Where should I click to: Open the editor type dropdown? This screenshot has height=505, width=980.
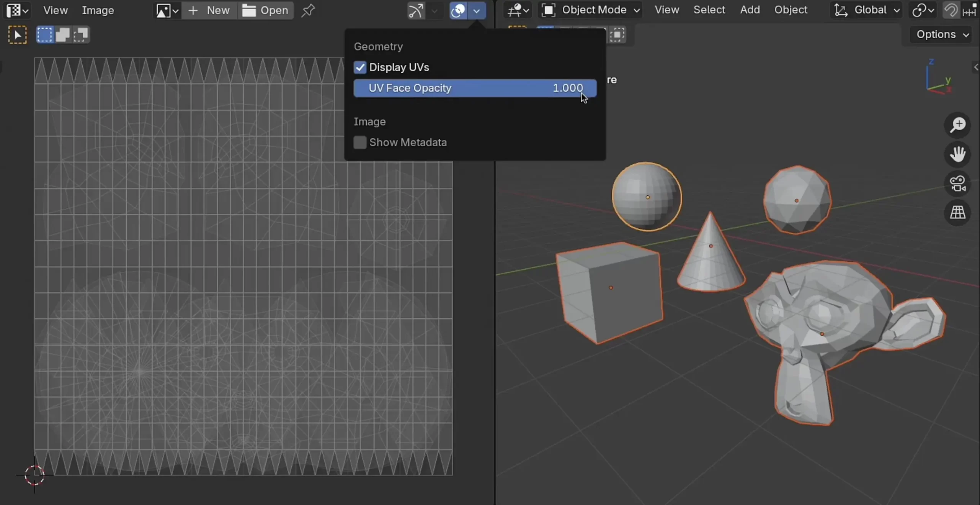[x=16, y=10]
